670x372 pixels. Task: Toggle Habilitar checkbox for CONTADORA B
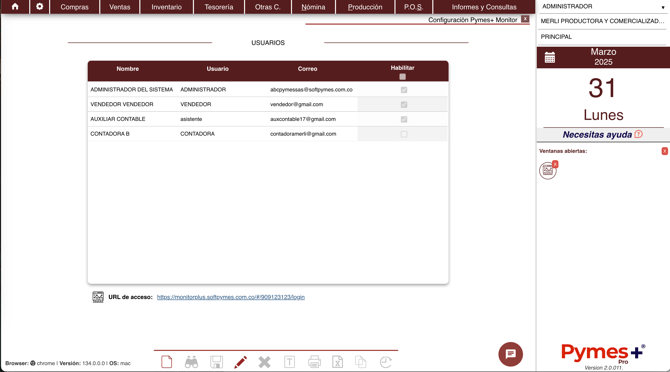[404, 134]
